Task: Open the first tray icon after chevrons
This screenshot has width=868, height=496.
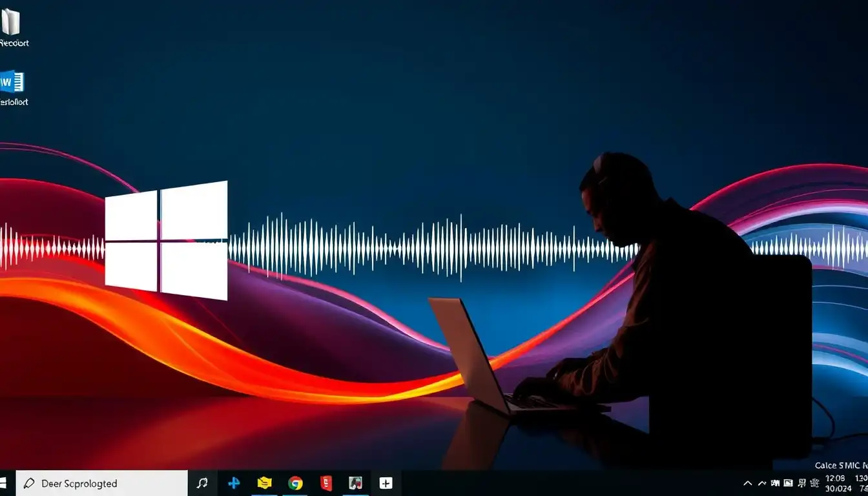Action: coord(775,483)
